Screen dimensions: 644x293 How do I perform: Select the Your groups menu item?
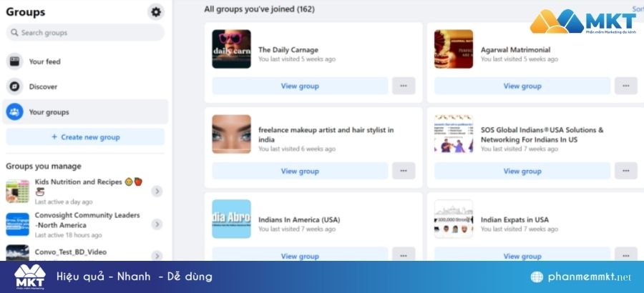(85, 111)
